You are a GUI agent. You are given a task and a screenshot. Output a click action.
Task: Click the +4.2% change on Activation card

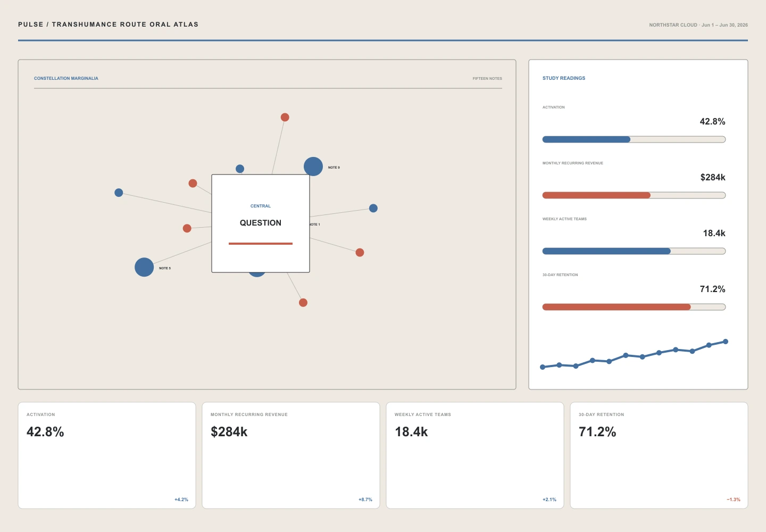click(181, 500)
